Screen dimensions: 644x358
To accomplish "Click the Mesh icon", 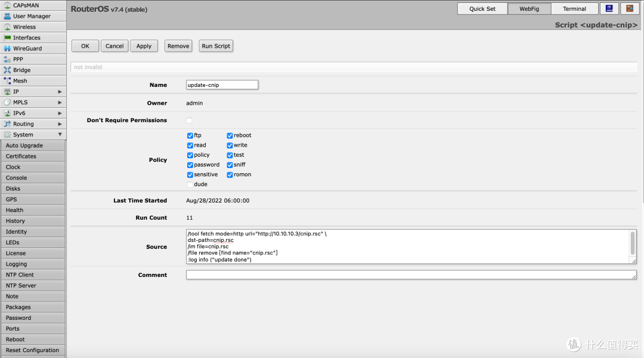I will 7,81.
